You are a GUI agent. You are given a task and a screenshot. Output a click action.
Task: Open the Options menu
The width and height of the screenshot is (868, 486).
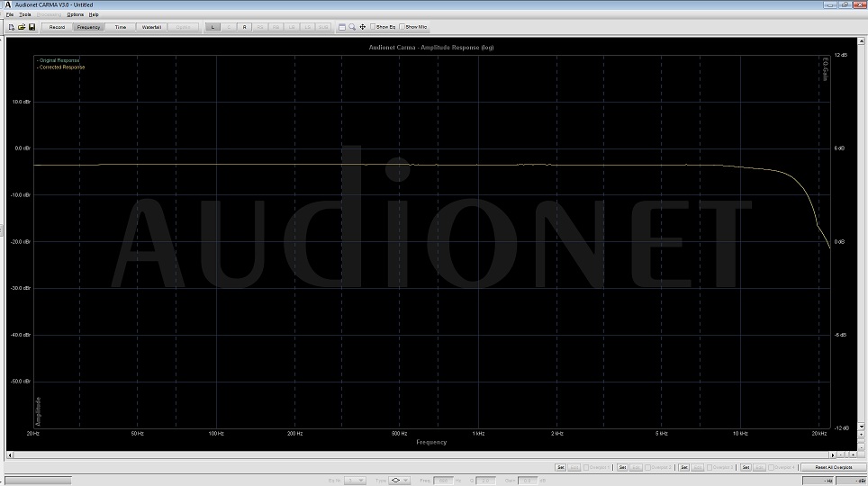click(76, 14)
